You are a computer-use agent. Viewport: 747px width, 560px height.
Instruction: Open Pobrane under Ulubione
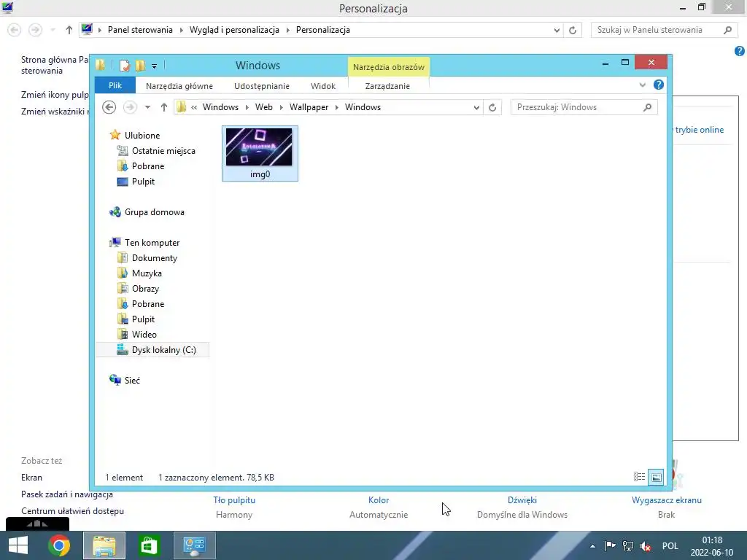click(x=147, y=166)
